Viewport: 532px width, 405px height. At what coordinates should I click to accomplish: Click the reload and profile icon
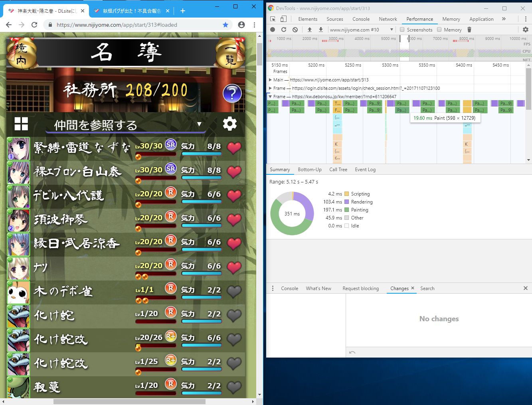pos(284,30)
